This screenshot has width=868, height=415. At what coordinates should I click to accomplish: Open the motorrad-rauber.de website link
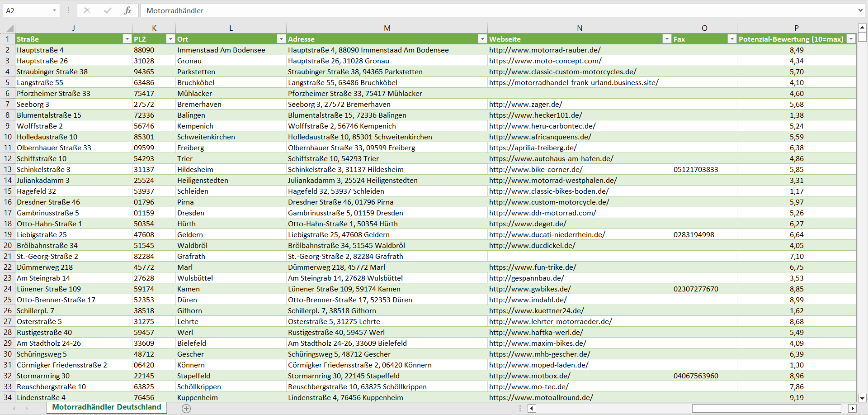tap(545, 50)
